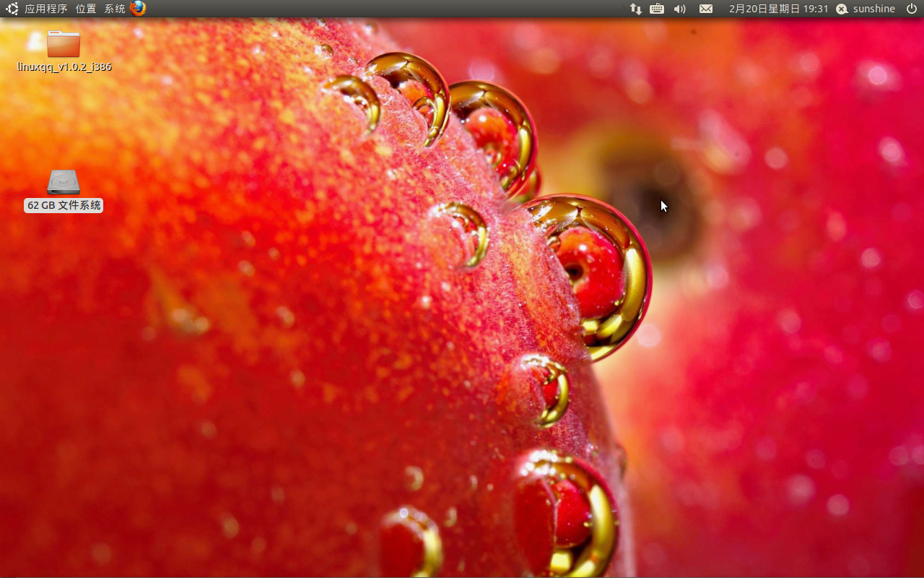Open the power session menu icon

[912, 9]
